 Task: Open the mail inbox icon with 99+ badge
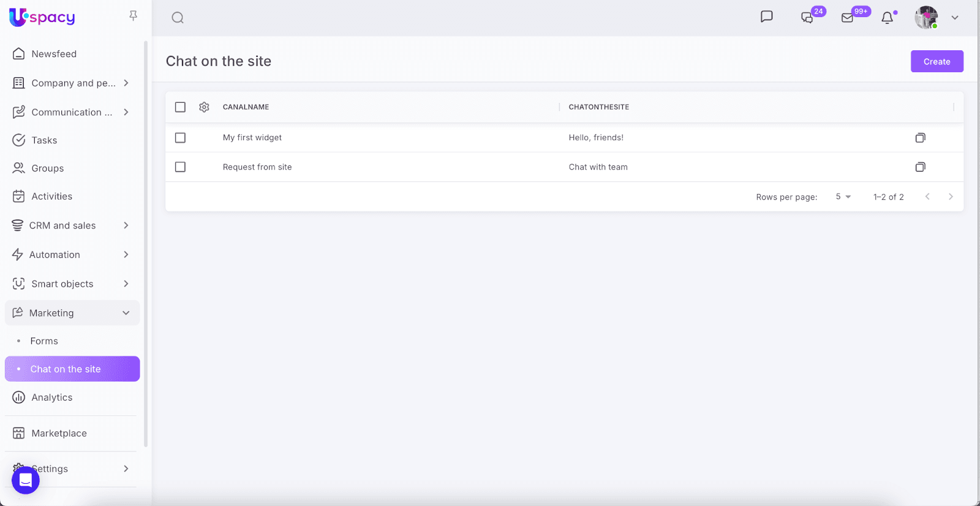(x=848, y=18)
